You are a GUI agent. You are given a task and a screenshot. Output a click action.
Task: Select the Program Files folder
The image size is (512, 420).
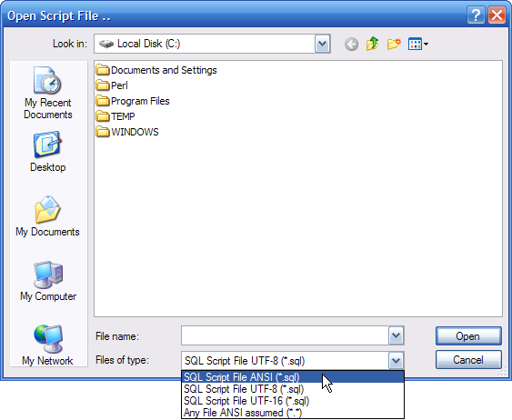(133, 101)
